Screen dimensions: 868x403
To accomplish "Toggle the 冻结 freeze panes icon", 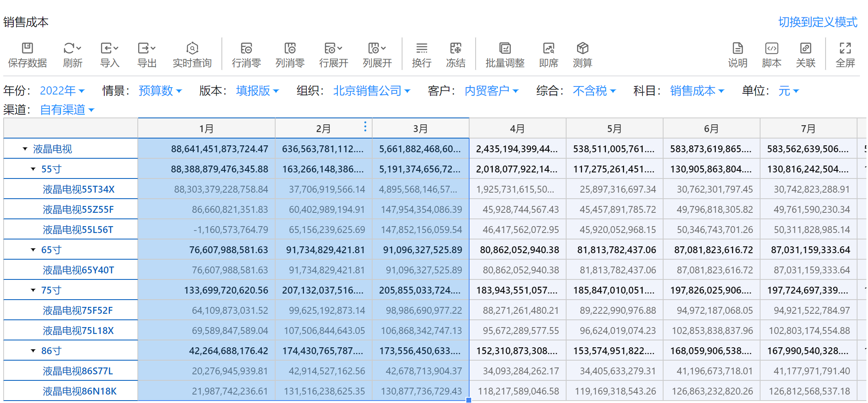I will (455, 48).
